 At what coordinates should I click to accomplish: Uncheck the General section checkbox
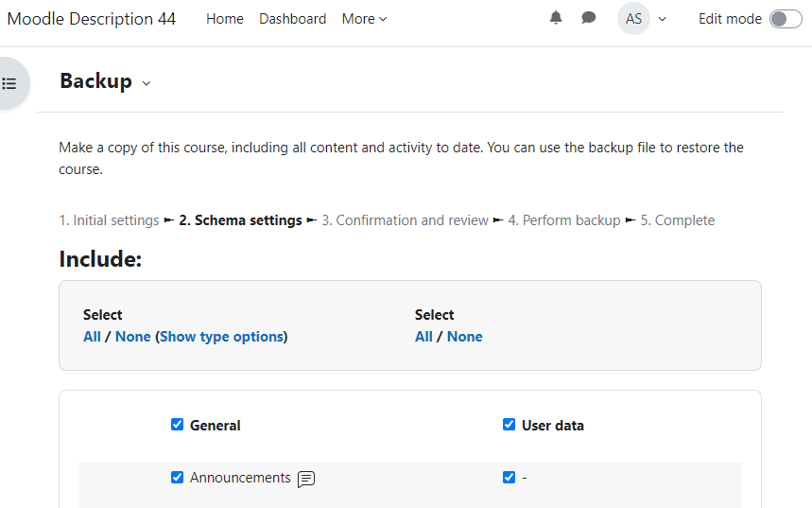coord(177,425)
